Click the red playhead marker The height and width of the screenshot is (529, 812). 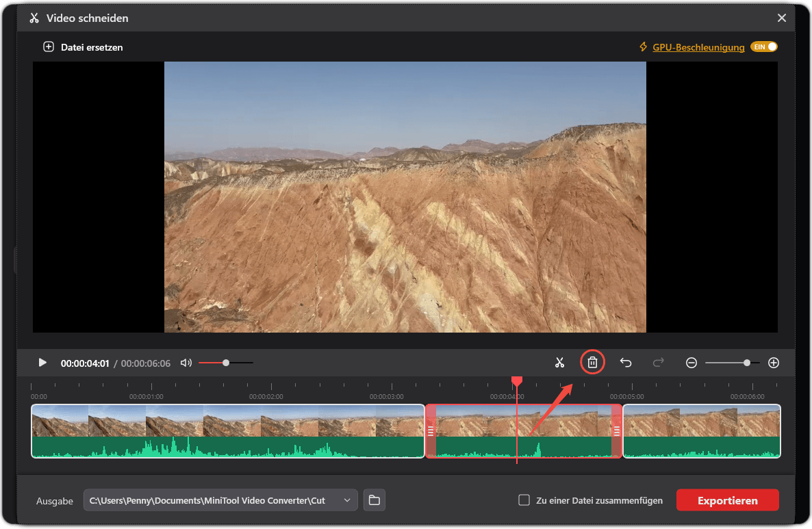click(x=517, y=382)
